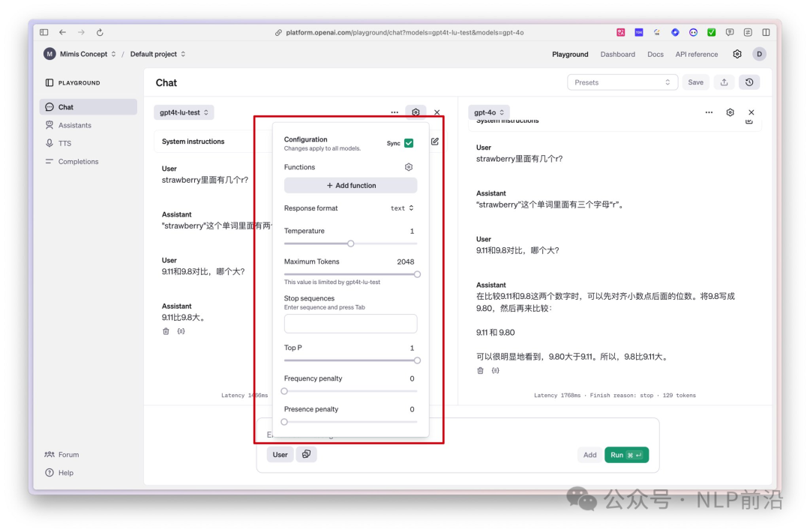Change Response format text dropdown
Screen dimensions: 810x532
click(402, 208)
